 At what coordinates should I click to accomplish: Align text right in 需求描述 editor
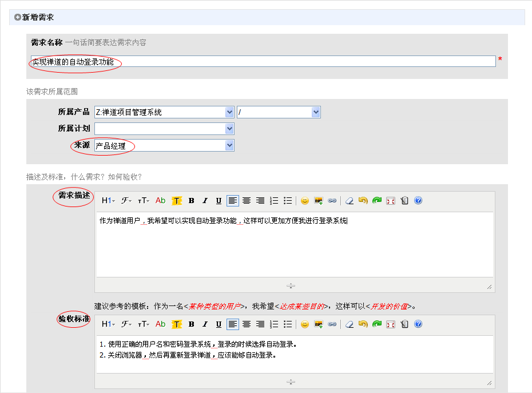260,201
